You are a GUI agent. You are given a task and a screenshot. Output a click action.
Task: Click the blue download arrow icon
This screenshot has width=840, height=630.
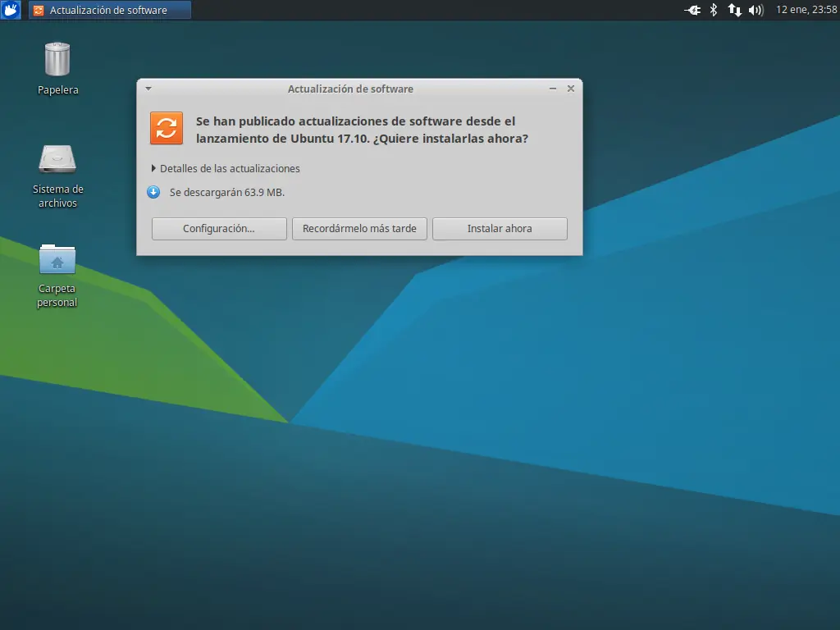pos(153,192)
